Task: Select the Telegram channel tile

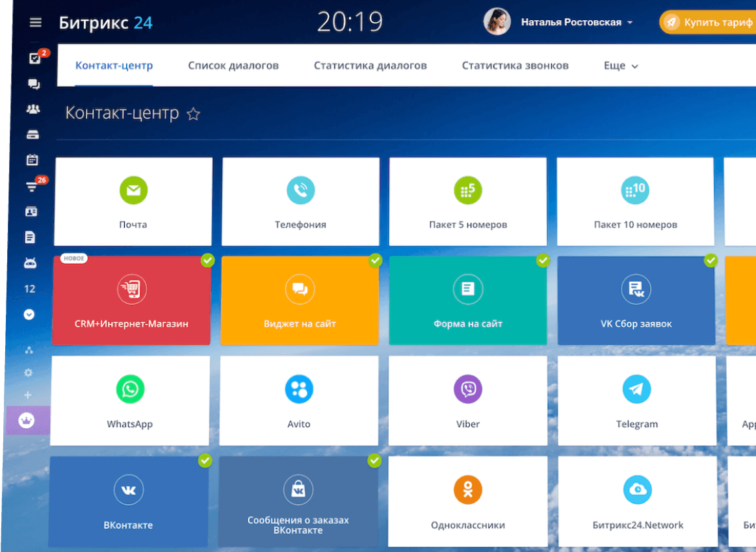Action: 637,401
